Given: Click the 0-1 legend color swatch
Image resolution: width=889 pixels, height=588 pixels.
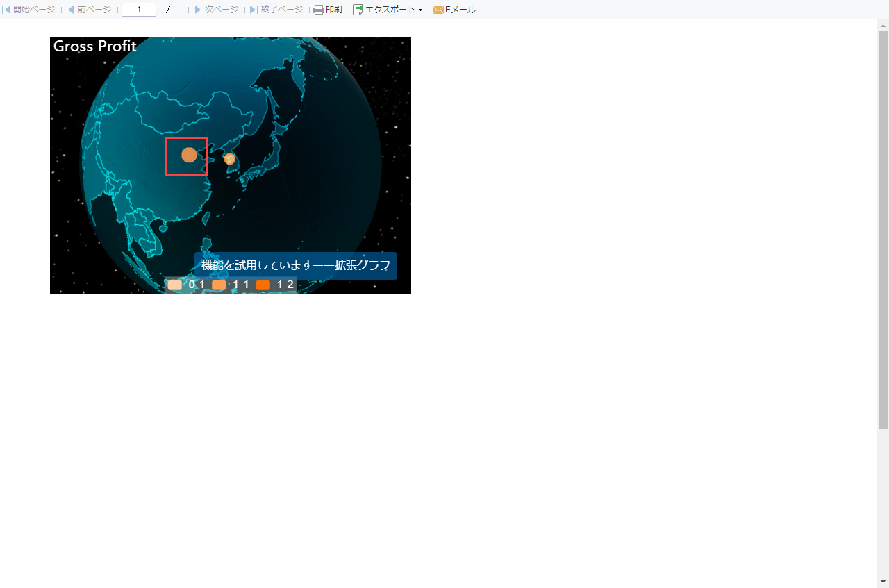Looking at the screenshot, I should tap(175, 285).
